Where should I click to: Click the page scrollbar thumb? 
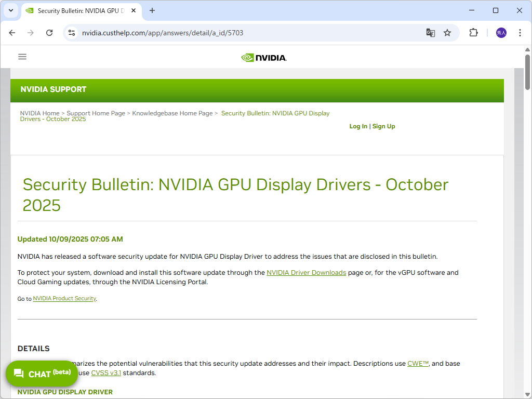click(528, 72)
